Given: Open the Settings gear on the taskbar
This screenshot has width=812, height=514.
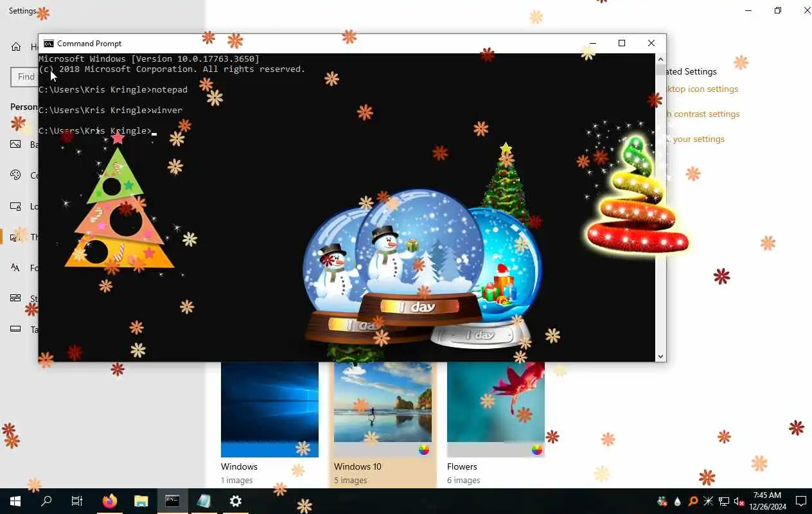Looking at the screenshot, I should [236, 501].
